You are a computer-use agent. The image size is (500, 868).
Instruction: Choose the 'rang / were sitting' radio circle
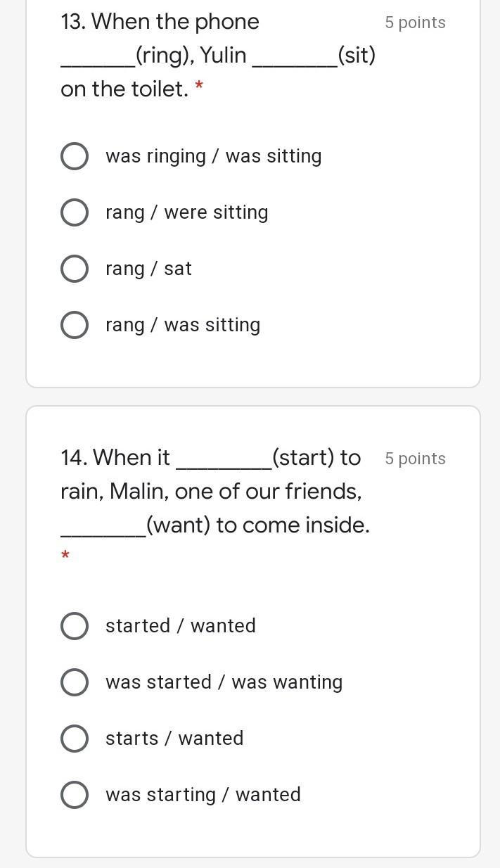pos(75,212)
